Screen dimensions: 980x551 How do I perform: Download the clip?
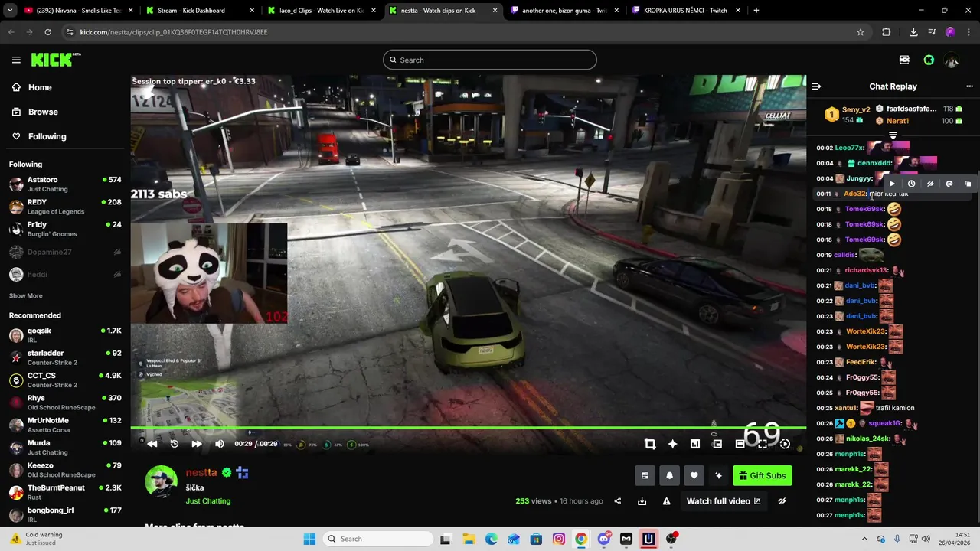642,501
